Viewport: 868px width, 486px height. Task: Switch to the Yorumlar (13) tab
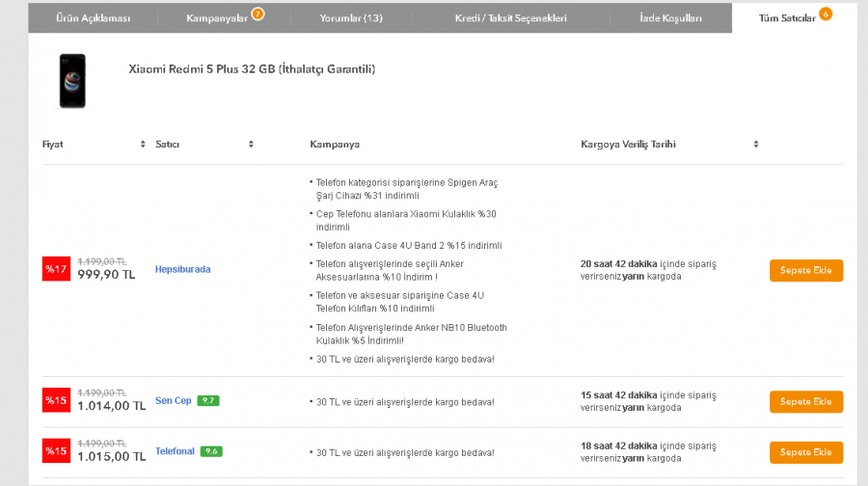pos(351,18)
